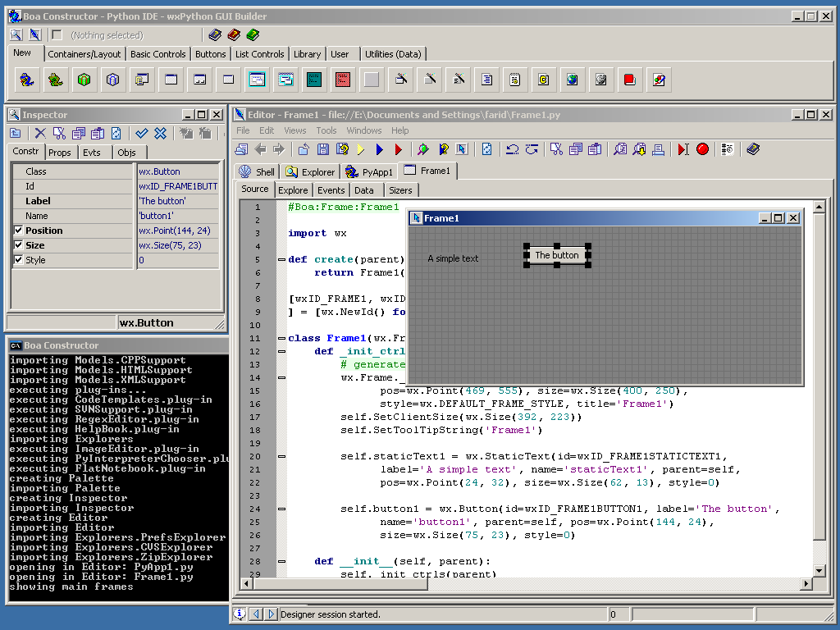Click 'showing main frames' in the console window
The width and height of the screenshot is (840, 630).
coord(71,587)
